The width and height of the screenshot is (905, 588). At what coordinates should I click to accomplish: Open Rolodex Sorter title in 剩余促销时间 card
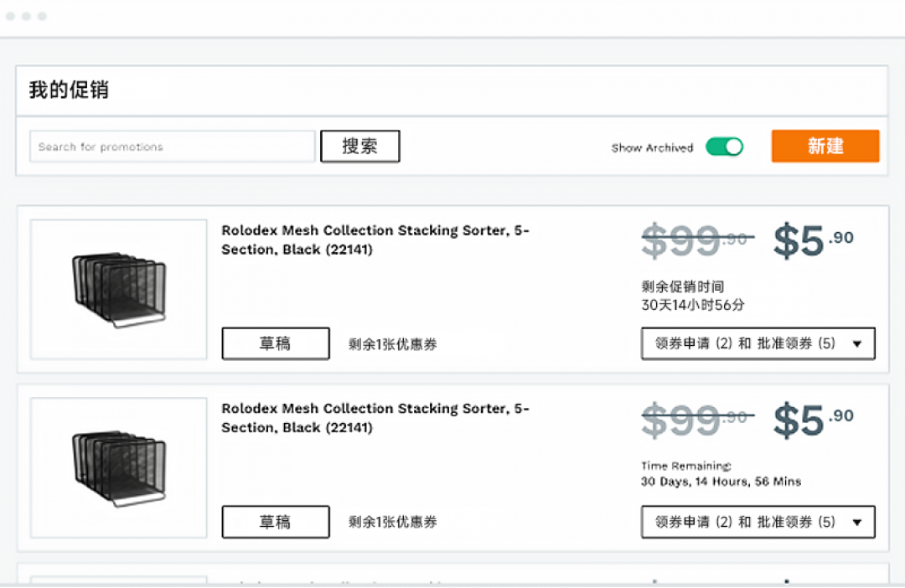point(375,240)
